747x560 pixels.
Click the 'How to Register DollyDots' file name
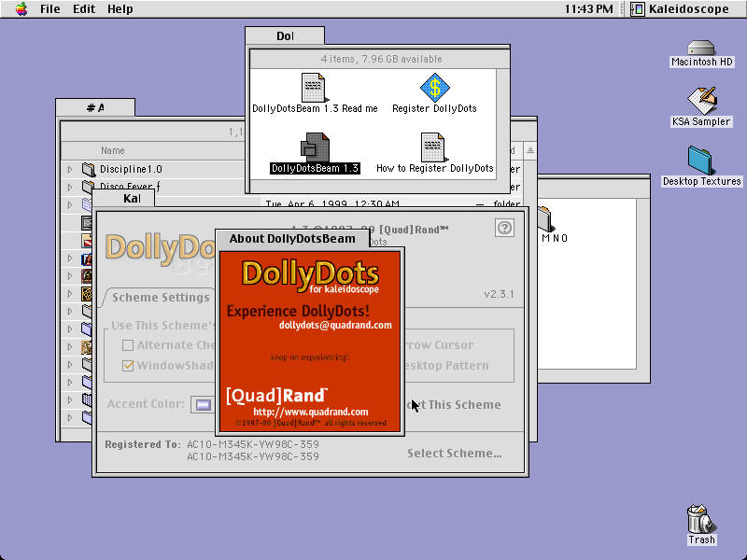435,168
